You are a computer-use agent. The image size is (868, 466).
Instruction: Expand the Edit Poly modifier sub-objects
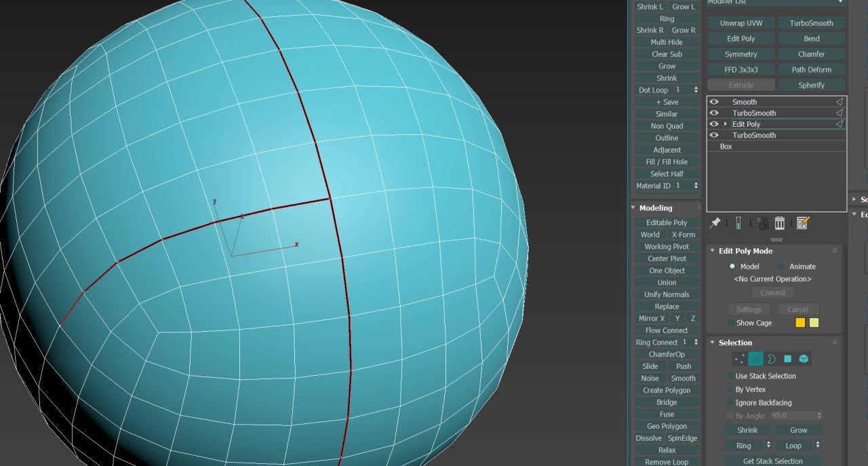(726, 124)
